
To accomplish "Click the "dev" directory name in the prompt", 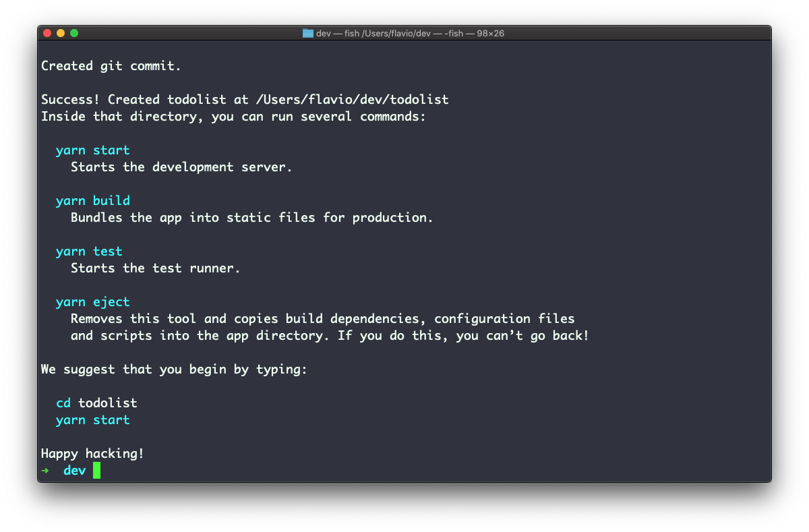I will click(x=75, y=471).
